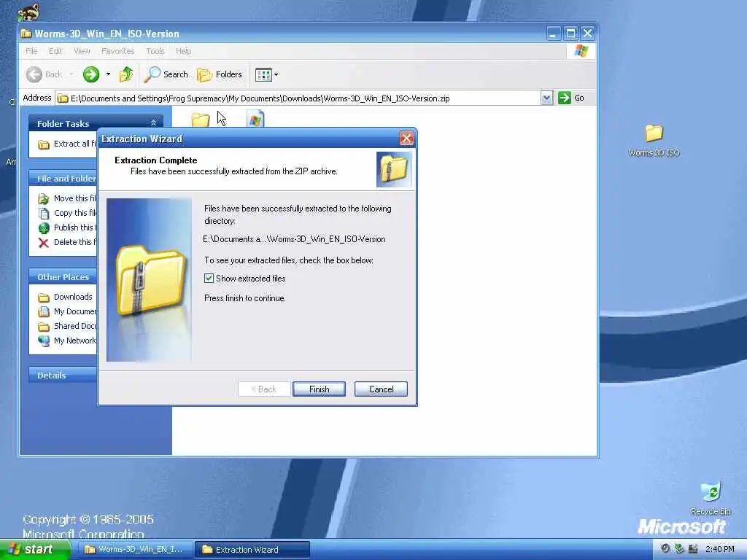Select folder icon in zip window
The height and width of the screenshot is (560, 747).
[201, 120]
